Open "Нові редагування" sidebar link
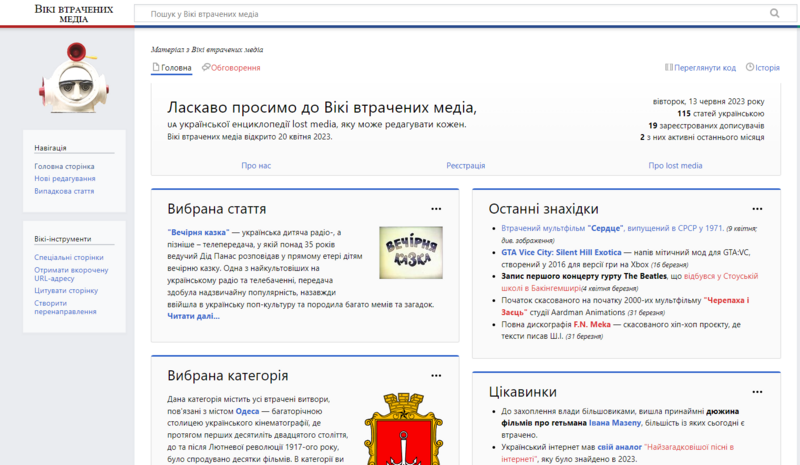 click(65, 179)
